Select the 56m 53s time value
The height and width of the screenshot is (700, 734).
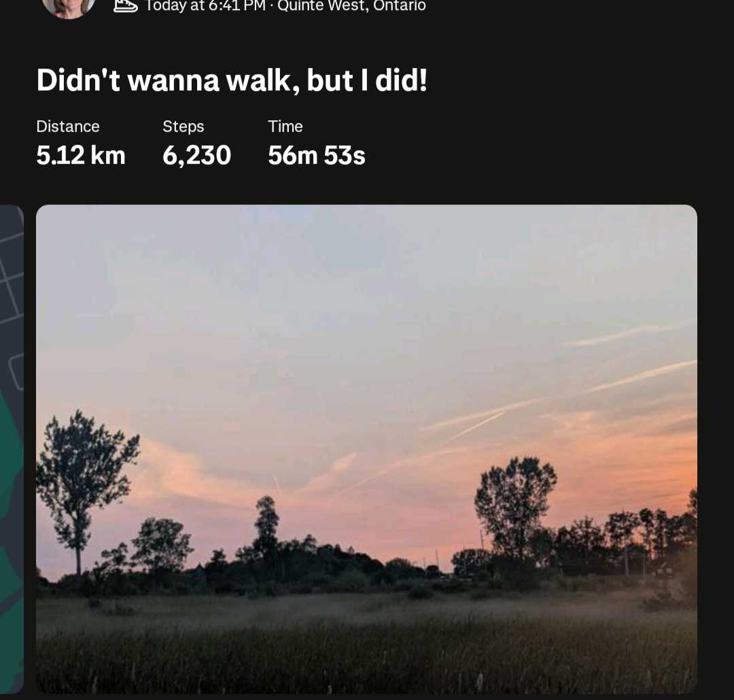[317, 156]
